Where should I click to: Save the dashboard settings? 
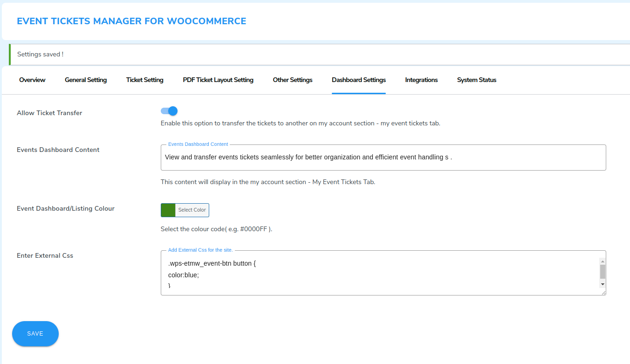pyautogui.click(x=35, y=334)
